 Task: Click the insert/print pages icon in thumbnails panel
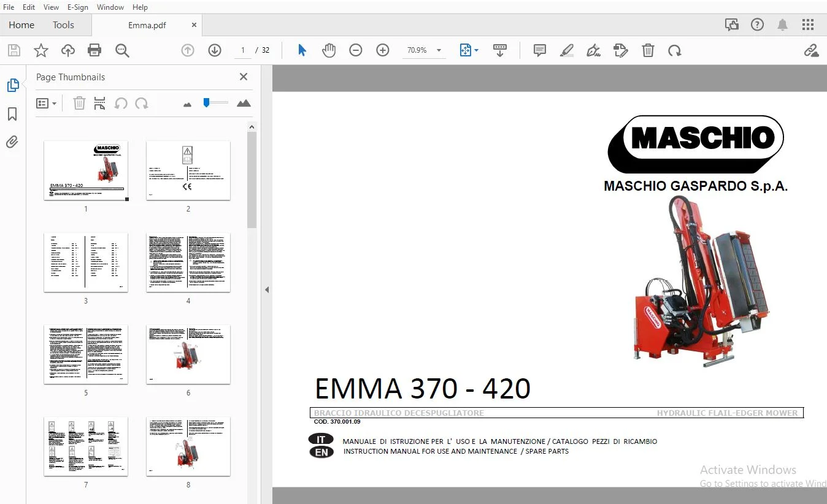(100, 104)
